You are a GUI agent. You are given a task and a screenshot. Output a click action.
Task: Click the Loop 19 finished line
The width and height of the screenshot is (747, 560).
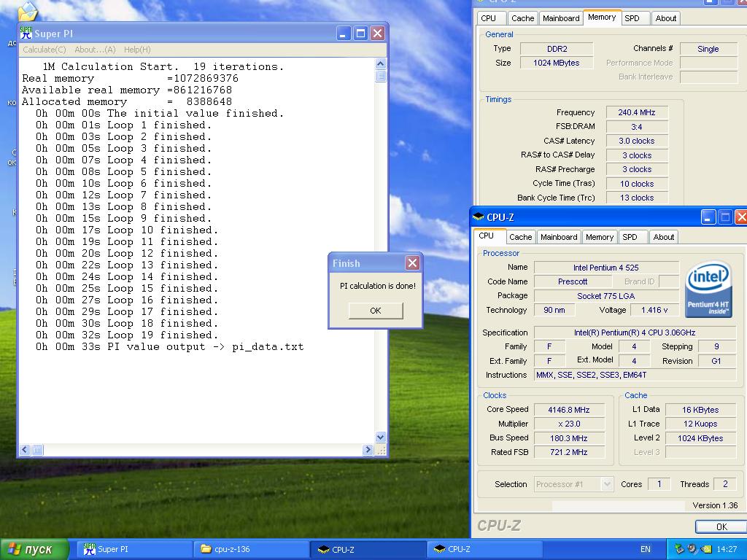(127, 335)
